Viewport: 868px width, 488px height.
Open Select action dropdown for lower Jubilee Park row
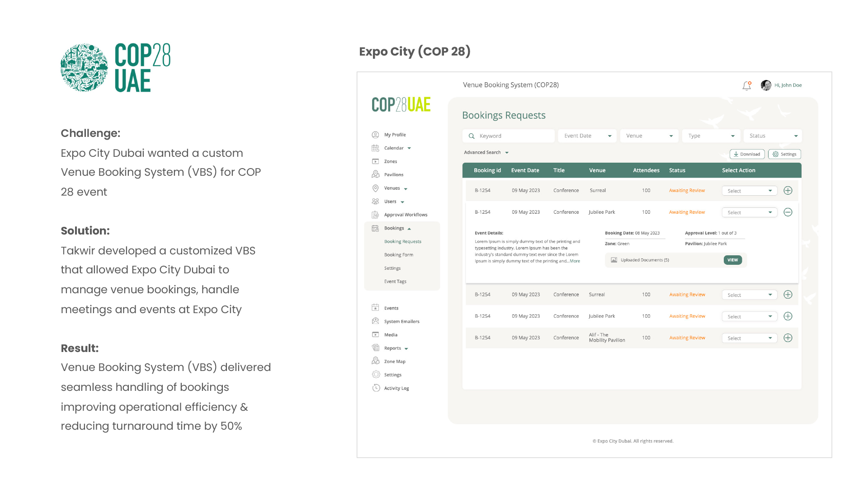point(750,316)
